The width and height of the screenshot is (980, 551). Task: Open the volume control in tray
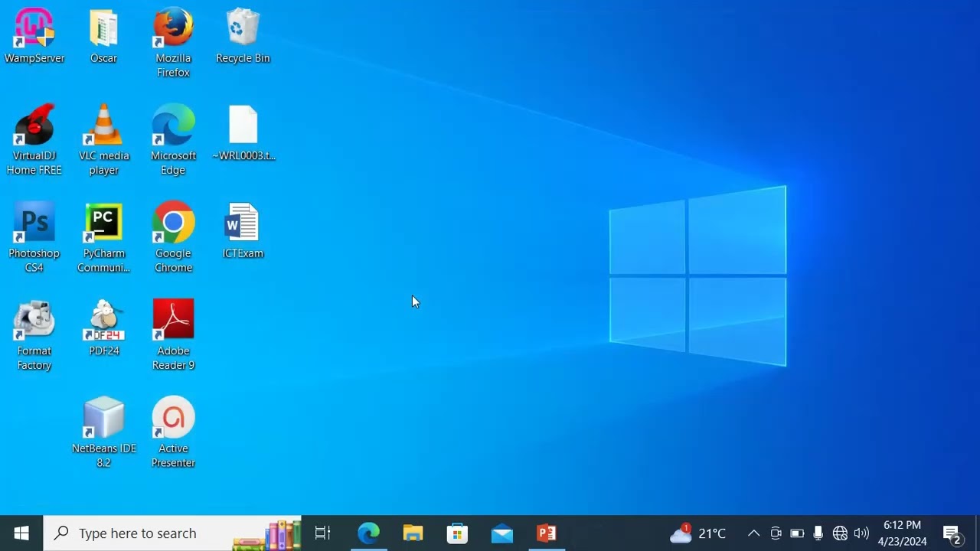861,533
